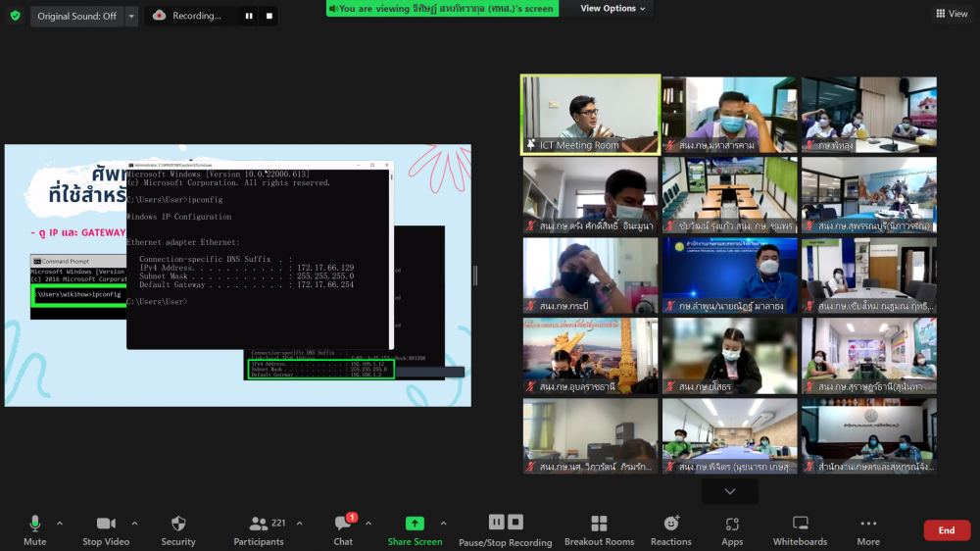Open the Participants panel
This screenshot has height=551, width=980.
click(259, 529)
